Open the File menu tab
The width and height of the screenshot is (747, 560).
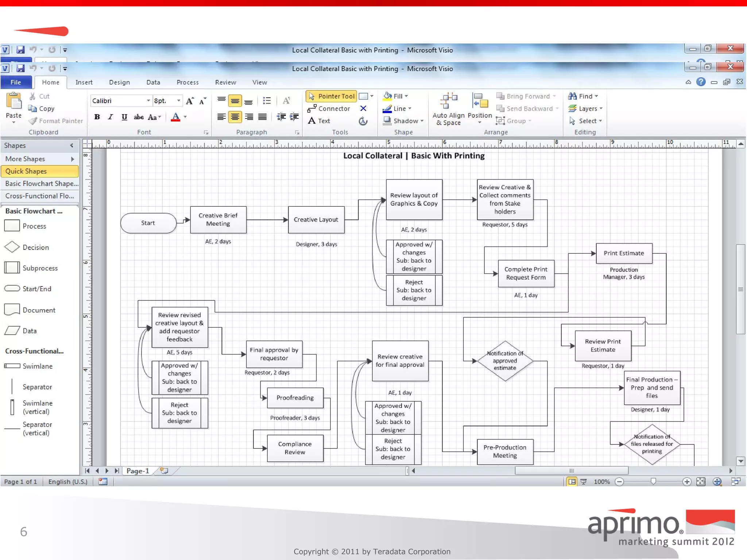pyautogui.click(x=16, y=82)
